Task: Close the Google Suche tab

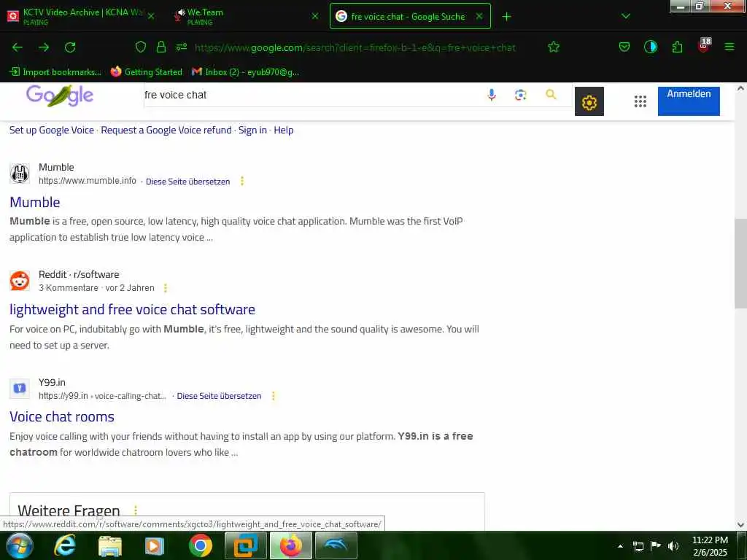Action: [479, 16]
